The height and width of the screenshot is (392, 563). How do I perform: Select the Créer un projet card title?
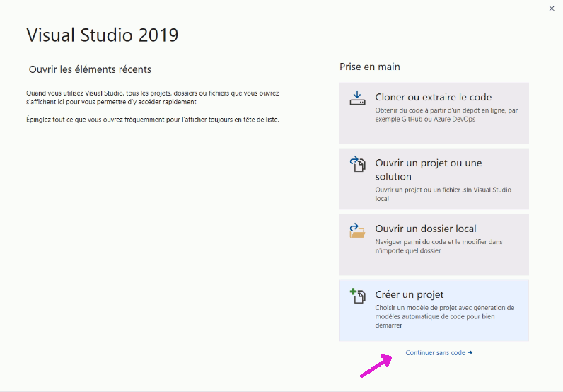[409, 294]
